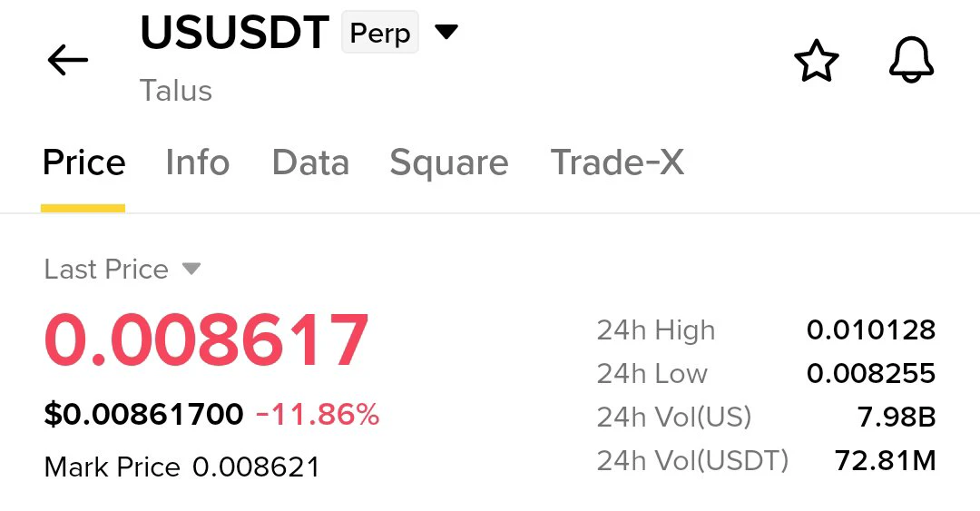Tap the 24h Vol(USDT) figure 72.81M
980x511 pixels.
(885, 461)
